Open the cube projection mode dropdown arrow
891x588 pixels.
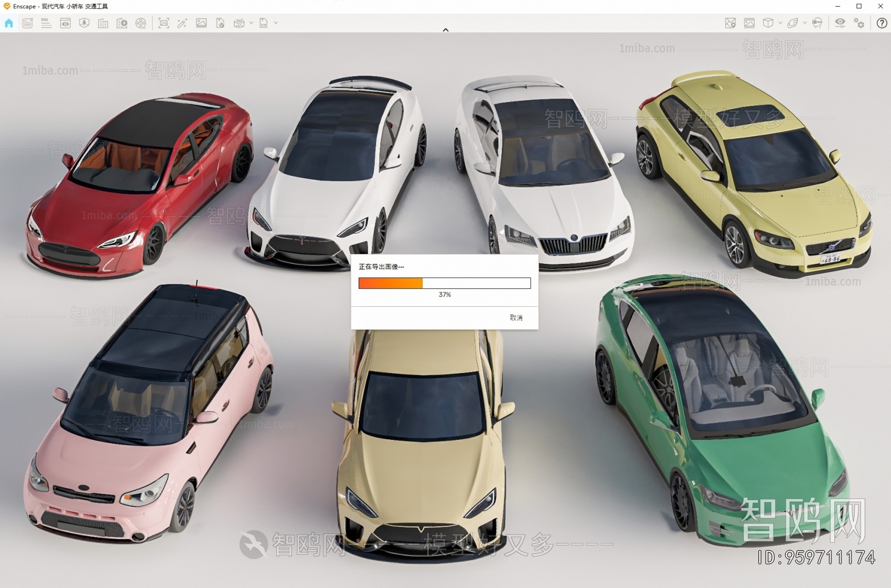(x=780, y=23)
